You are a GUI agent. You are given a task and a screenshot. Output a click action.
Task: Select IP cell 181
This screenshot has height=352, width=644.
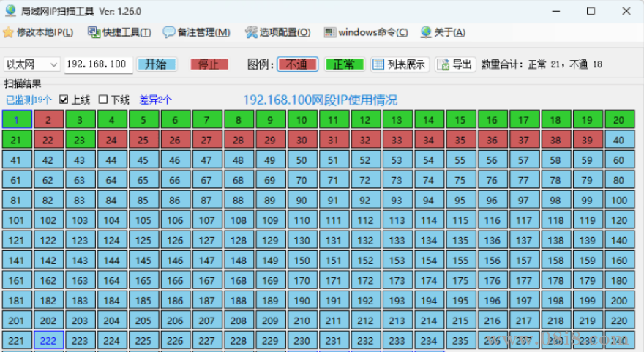tap(17, 301)
